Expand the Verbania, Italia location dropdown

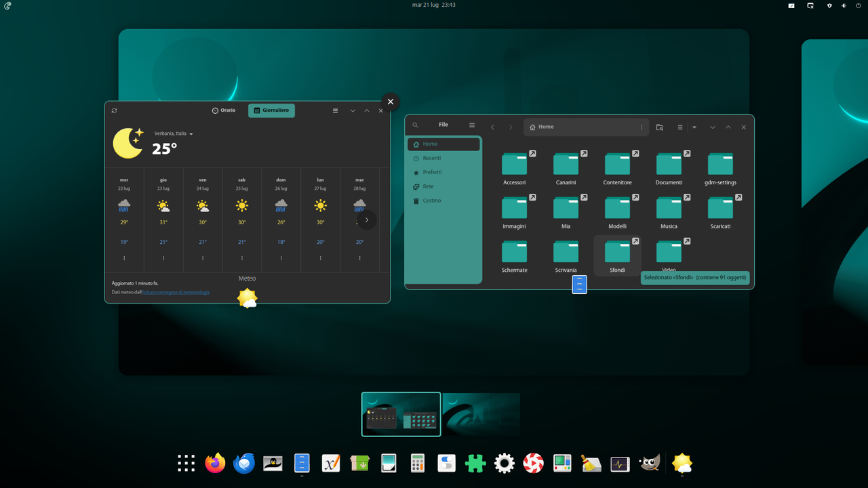coord(174,134)
